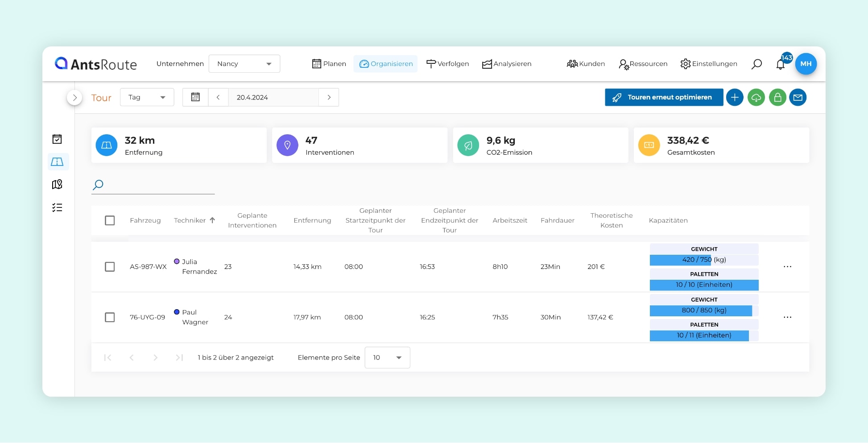Open the three-dots menu for Julia Fernandez
This screenshot has width=868, height=443.
click(x=787, y=267)
